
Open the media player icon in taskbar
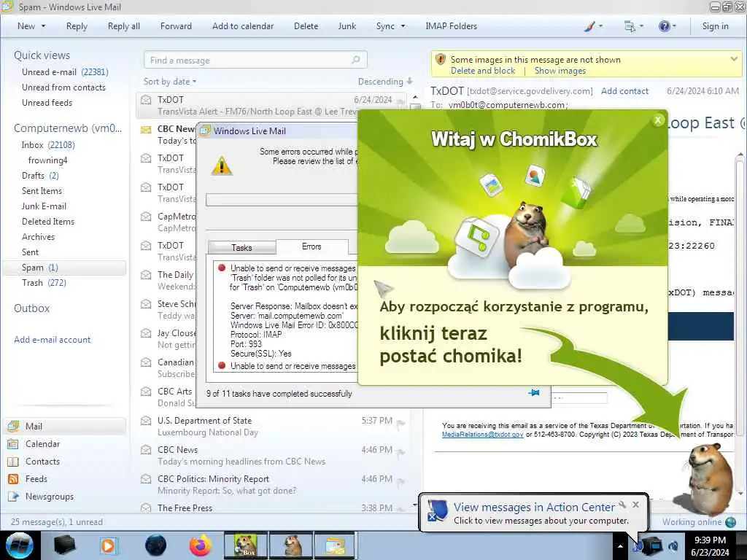(109, 545)
